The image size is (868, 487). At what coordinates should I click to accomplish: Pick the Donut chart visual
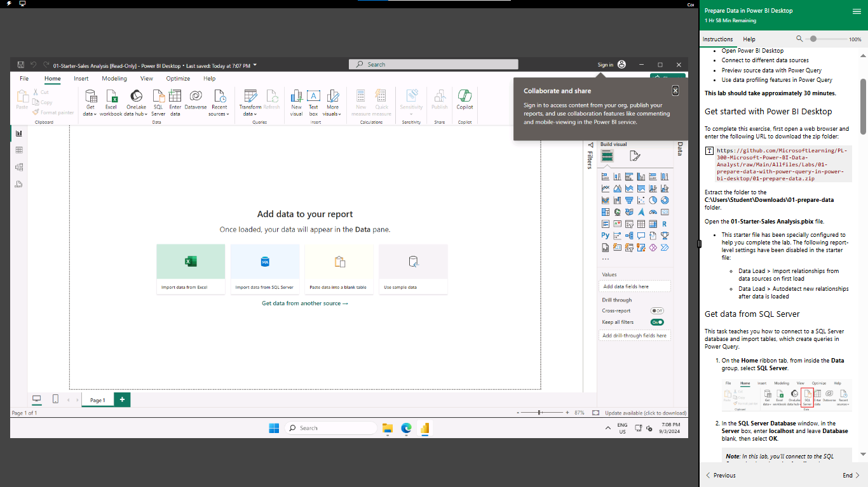(665, 200)
